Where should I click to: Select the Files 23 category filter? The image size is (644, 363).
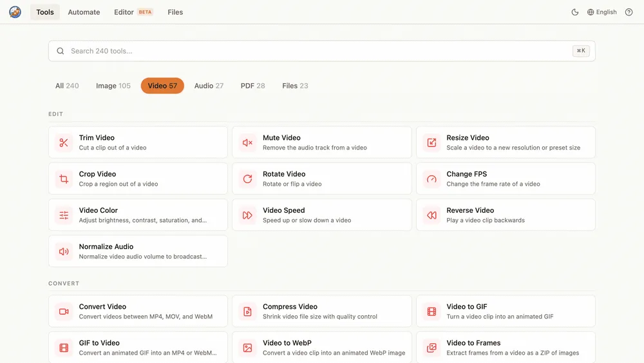(295, 86)
